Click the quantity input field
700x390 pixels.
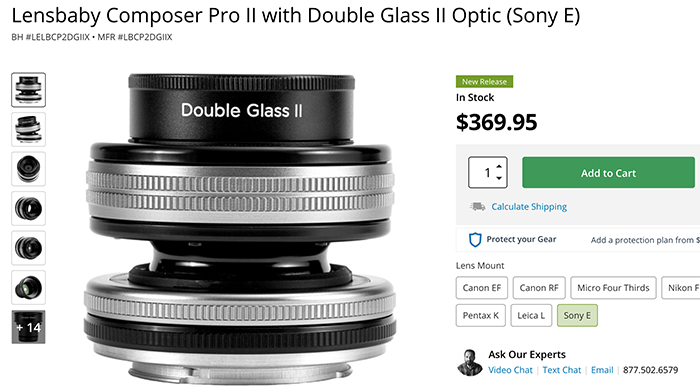click(x=482, y=173)
